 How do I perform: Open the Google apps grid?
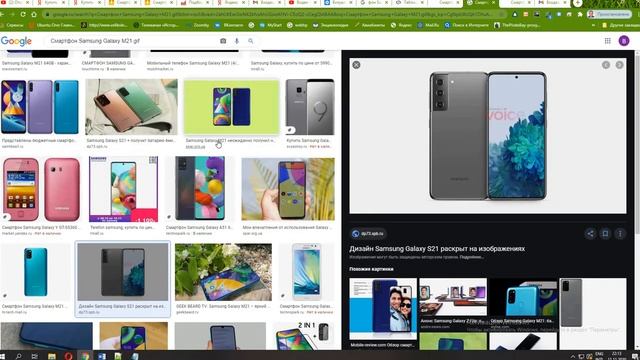(x=607, y=41)
